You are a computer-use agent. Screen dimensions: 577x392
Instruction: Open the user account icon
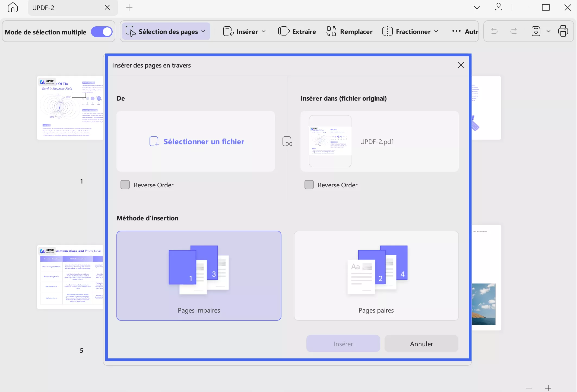coord(498,8)
